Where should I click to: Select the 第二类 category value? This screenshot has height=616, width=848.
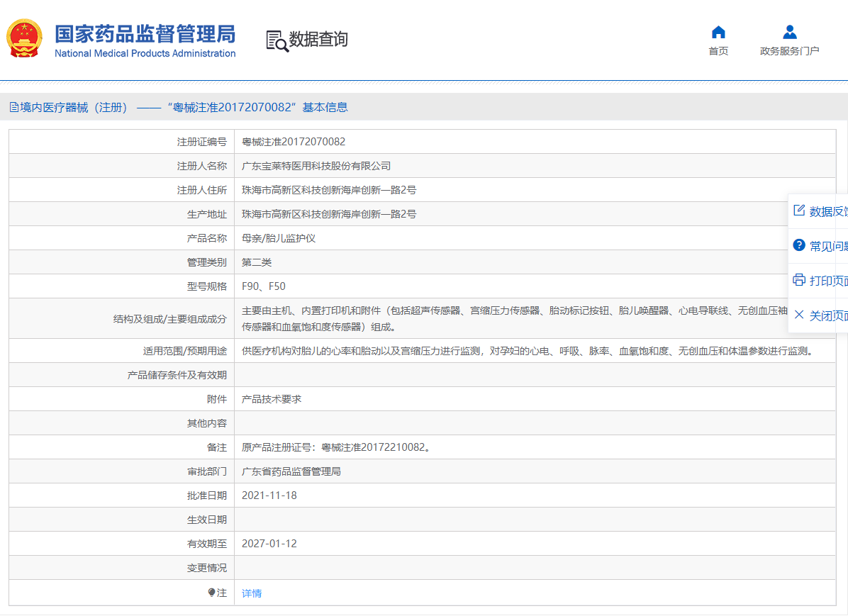(x=257, y=262)
